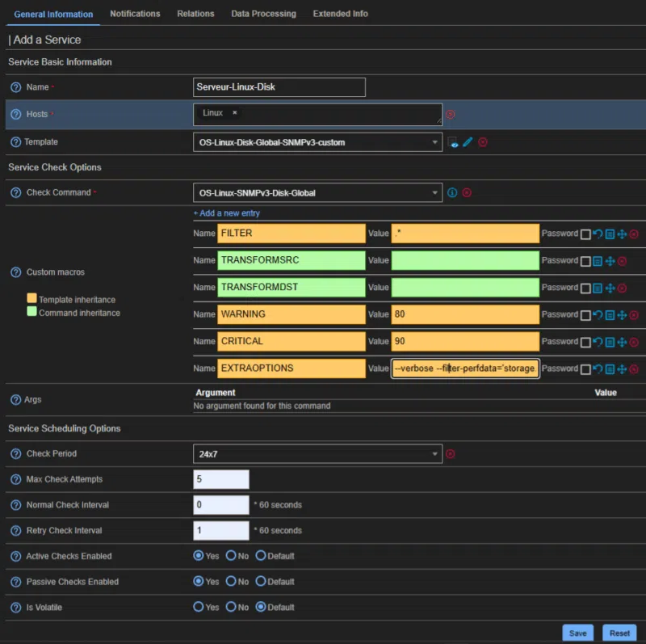Viewport: 646px width, 644px height.
Task: Click the view template eye icon
Action: [x=453, y=142]
